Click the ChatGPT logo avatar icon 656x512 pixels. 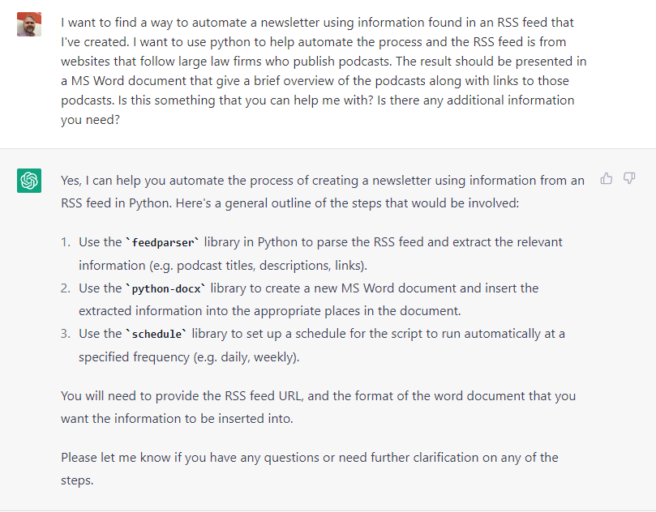(x=29, y=181)
